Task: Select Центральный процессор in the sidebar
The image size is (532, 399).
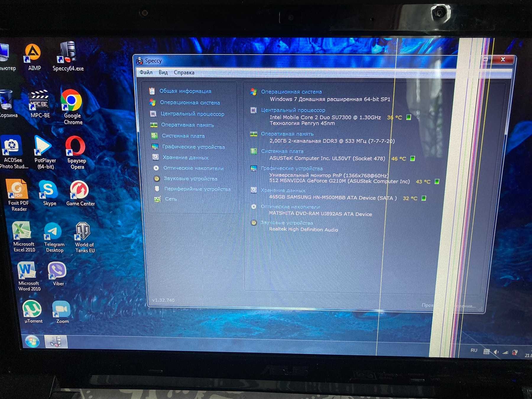Action: (192, 114)
